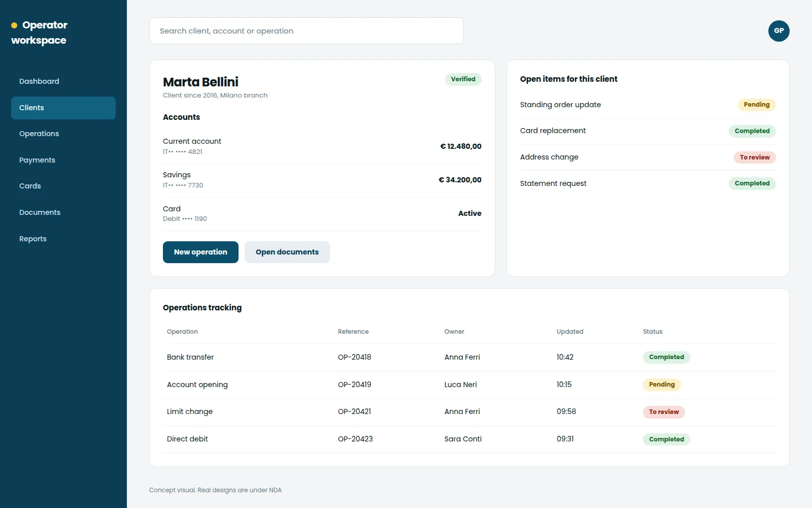Click the Pending status of Account opening
The width and height of the screenshot is (812, 508).
pos(662,385)
